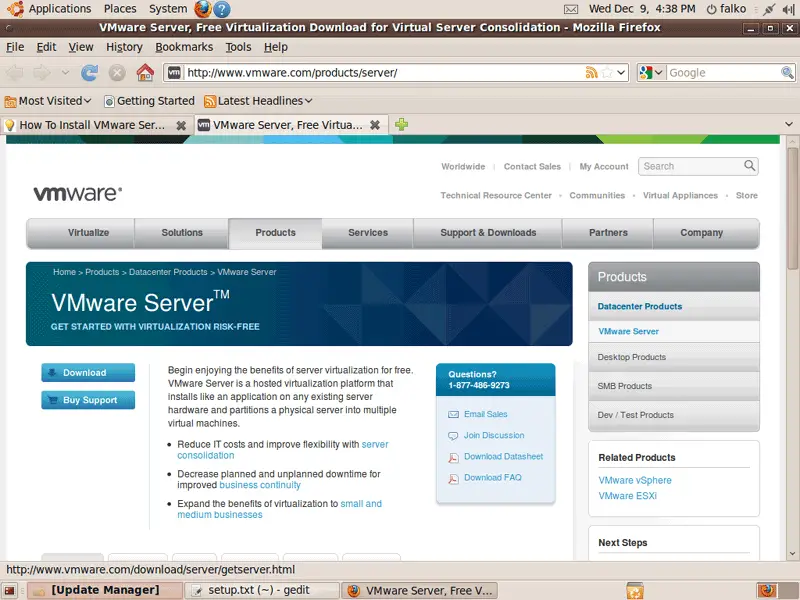Follow the VMware ESXi link
Screen dimensions: 800x600
coord(628,496)
